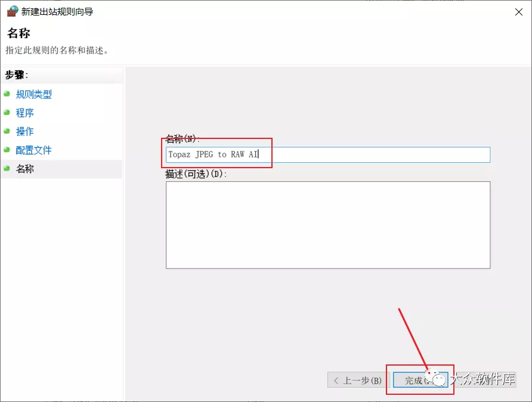Select the 名称 step in the sidebar
The width and height of the screenshot is (532, 402).
[25, 169]
